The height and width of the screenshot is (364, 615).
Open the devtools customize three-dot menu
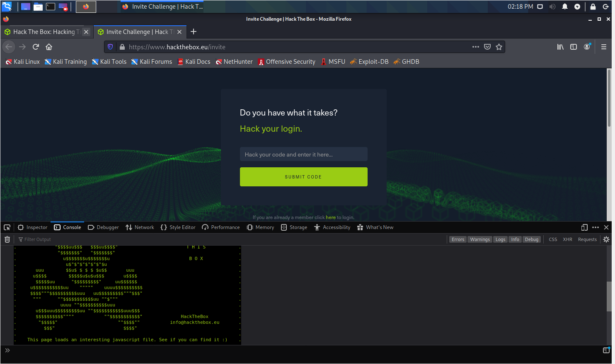tap(596, 227)
